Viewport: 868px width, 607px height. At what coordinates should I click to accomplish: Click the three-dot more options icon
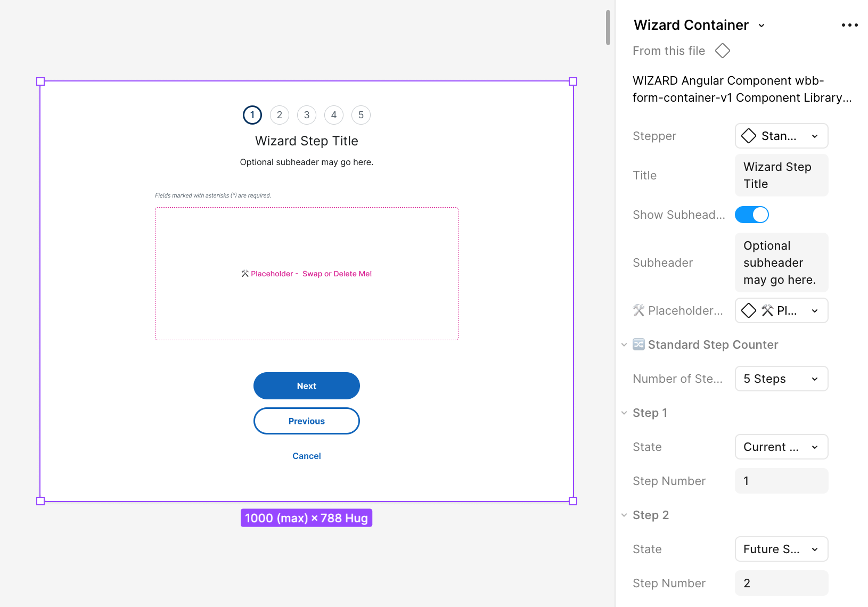849,25
